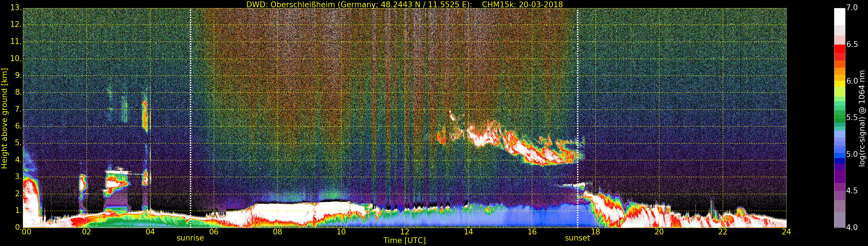This screenshot has width=868, height=246.
Task: Click the sunrise label below the time axis
Action: [190, 238]
